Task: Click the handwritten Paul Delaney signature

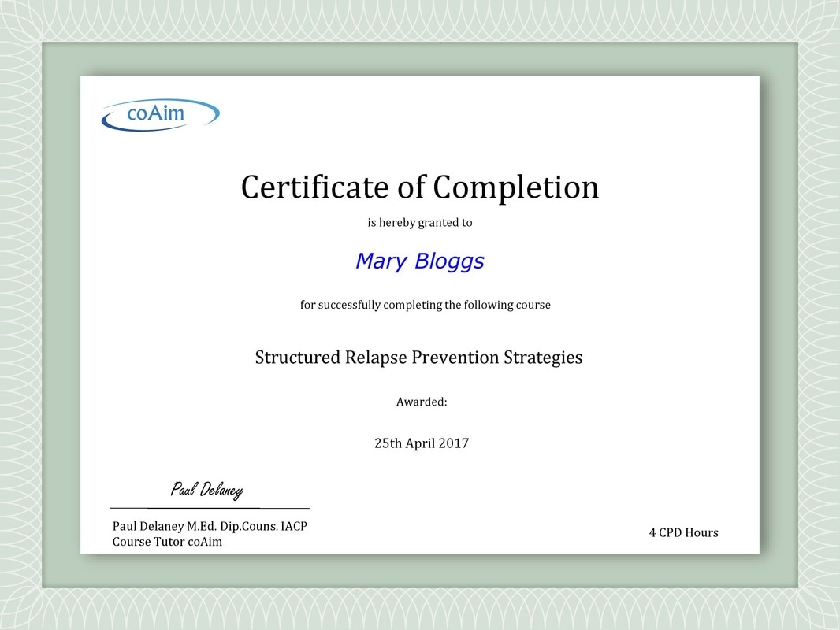Action: [x=206, y=490]
